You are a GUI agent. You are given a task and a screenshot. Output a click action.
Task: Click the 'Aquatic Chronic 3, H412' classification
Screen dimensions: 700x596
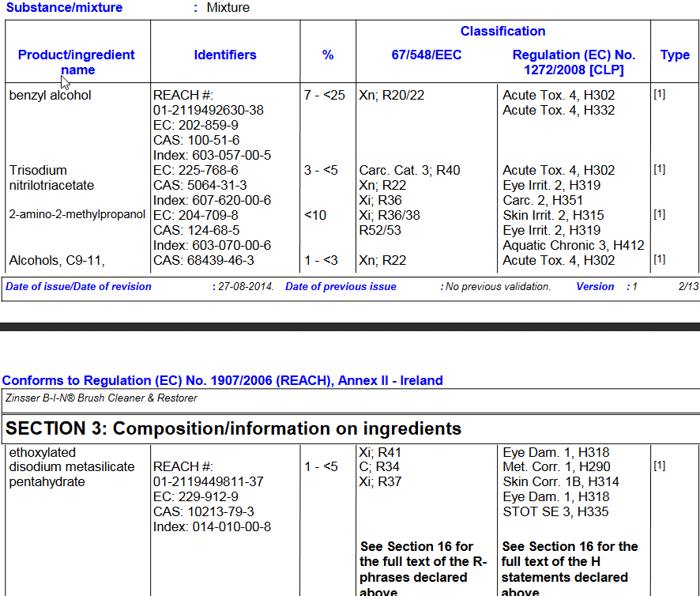pos(574,246)
